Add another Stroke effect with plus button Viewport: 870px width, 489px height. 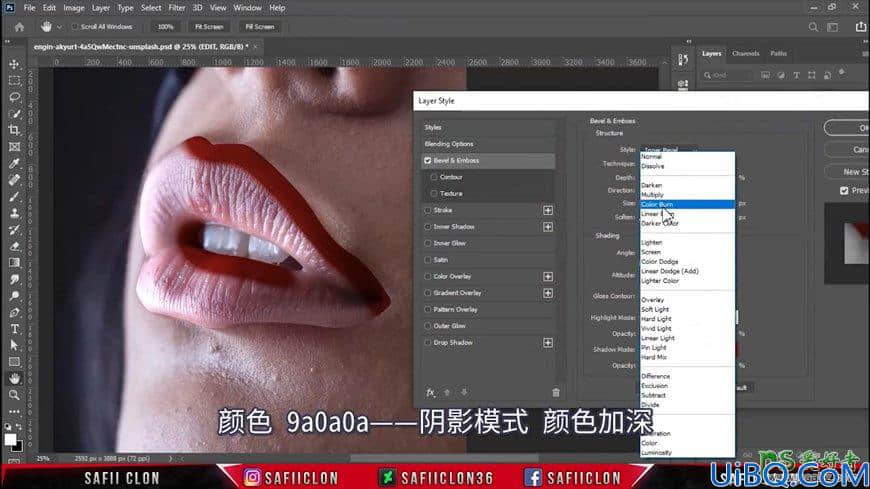[x=548, y=210]
